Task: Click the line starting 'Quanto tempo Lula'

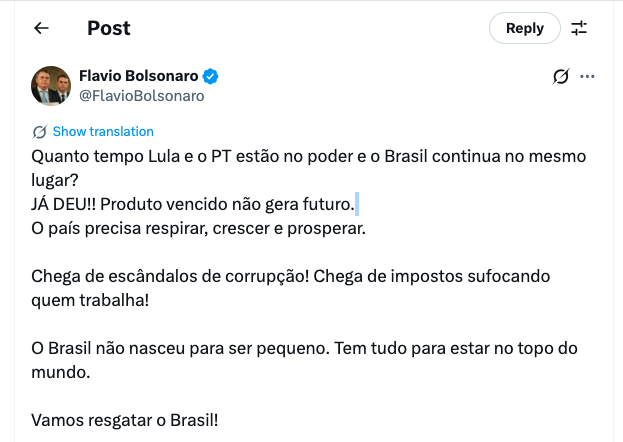Action: [300, 157]
